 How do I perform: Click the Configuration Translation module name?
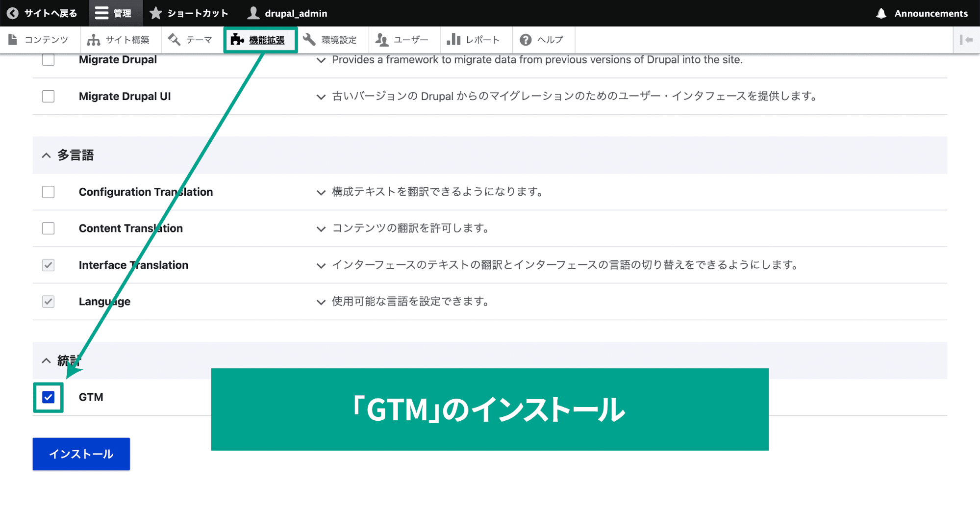click(146, 192)
